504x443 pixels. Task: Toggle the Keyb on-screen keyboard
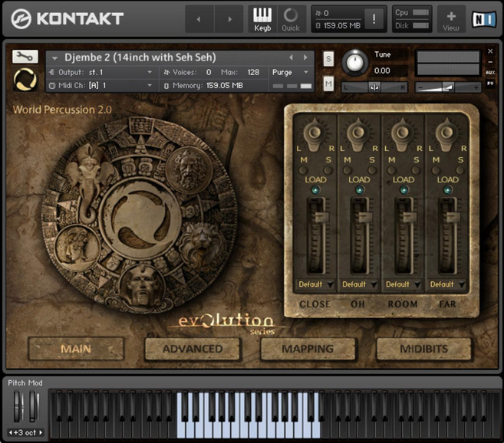tap(262, 19)
